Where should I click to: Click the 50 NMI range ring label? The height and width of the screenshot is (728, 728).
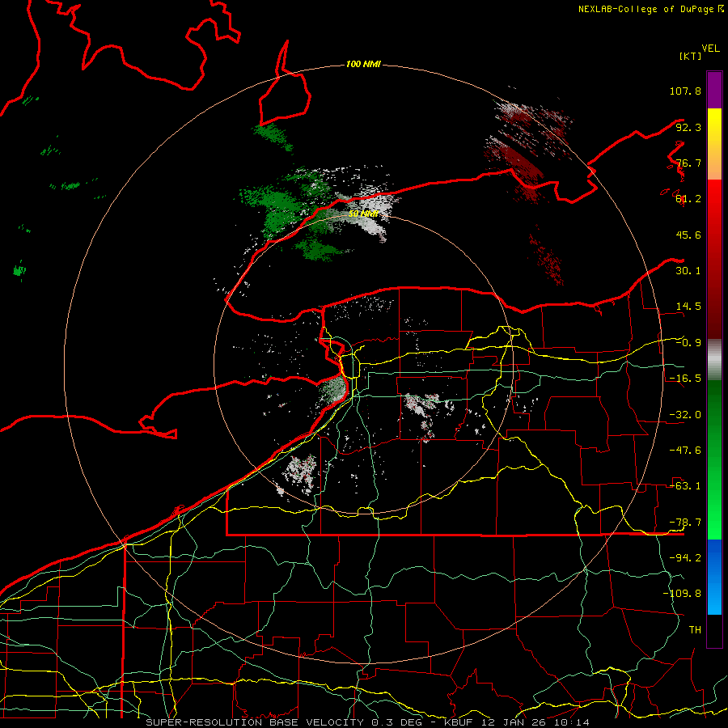pyautogui.click(x=363, y=214)
